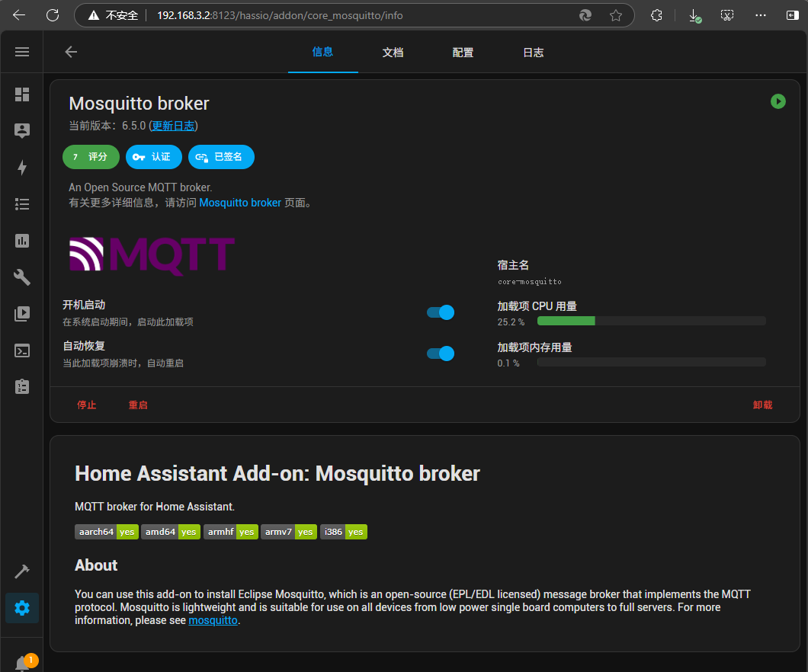This screenshot has height=672, width=808.
Task: Toggle the 自动恢复 watchdog switch
Action: point(441,354)
